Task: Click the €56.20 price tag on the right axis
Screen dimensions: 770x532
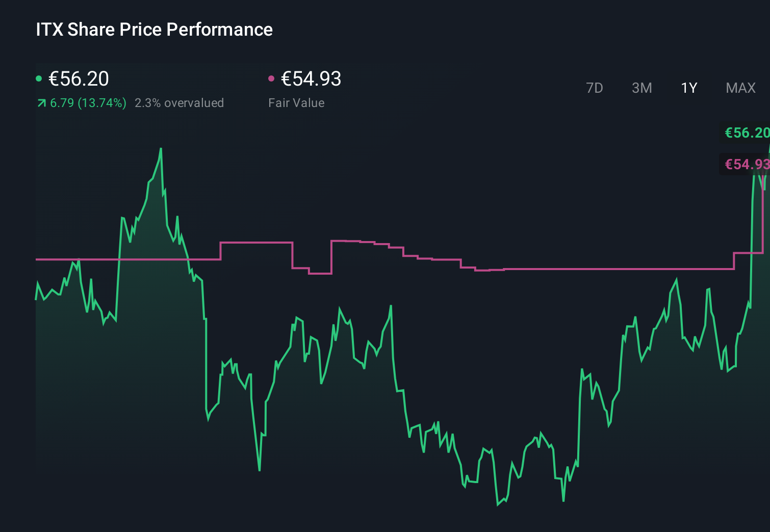Action: pos(746,133)
